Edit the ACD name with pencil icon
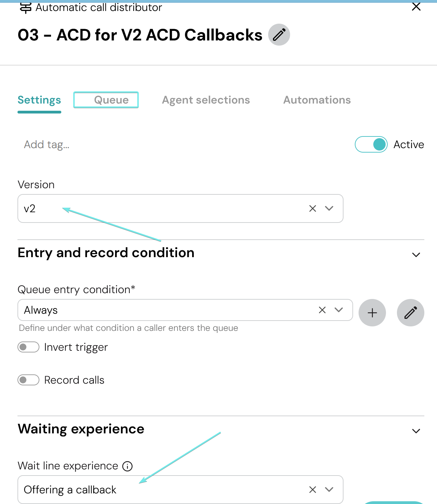This screenshot has height=504, width=437. (x=279, y=35)
